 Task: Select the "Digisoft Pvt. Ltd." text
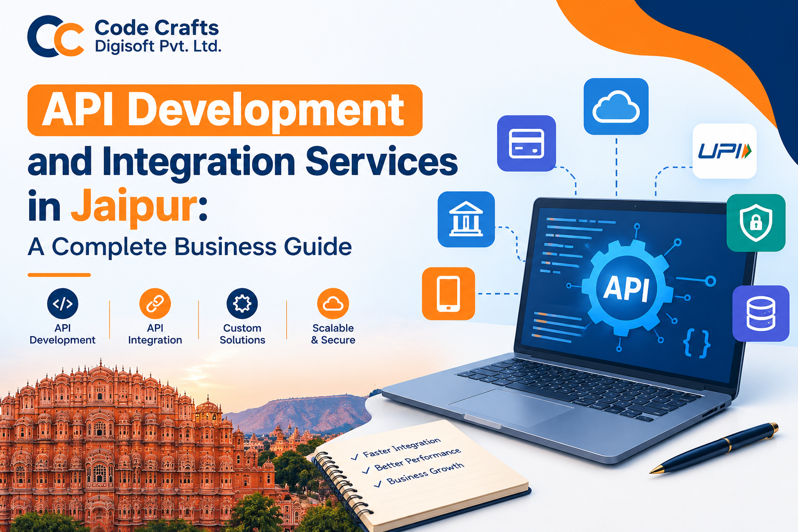point(158,46)
